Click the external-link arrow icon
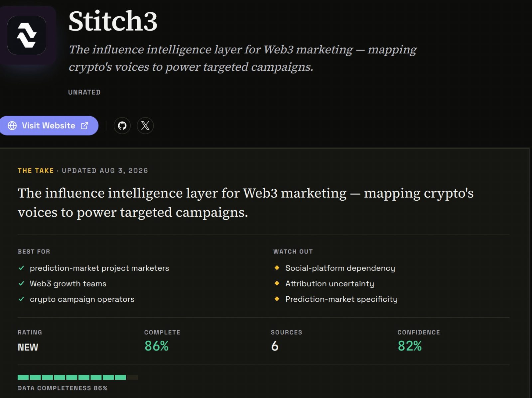The width and height of the screenshot is (532, 398). pyautogui.click(x=85, y=126)
